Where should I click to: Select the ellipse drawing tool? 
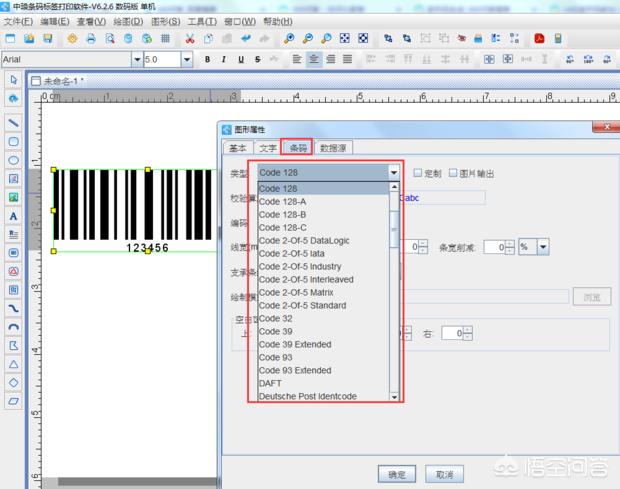[13, 160]
